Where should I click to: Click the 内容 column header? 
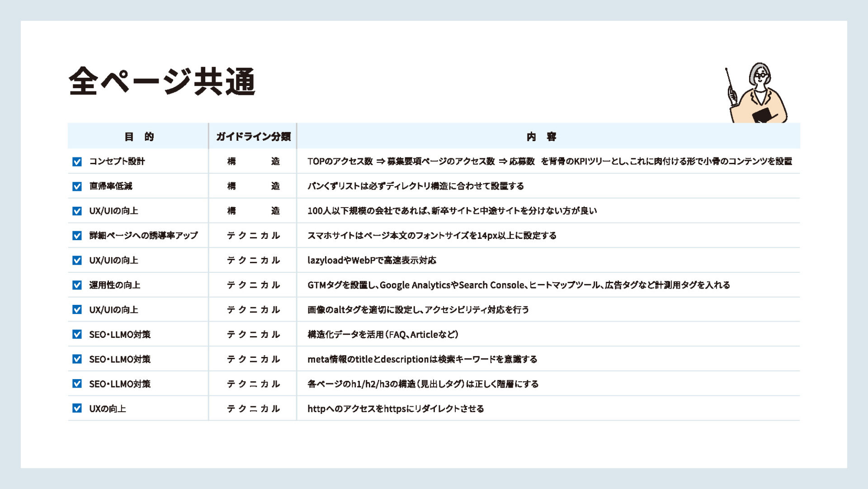point(541,137)
